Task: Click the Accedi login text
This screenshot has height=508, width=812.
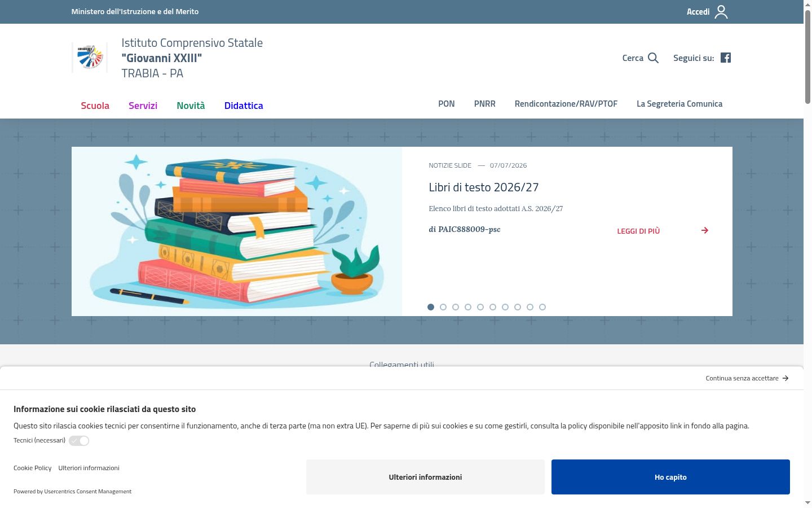Action: click(698, 12)
